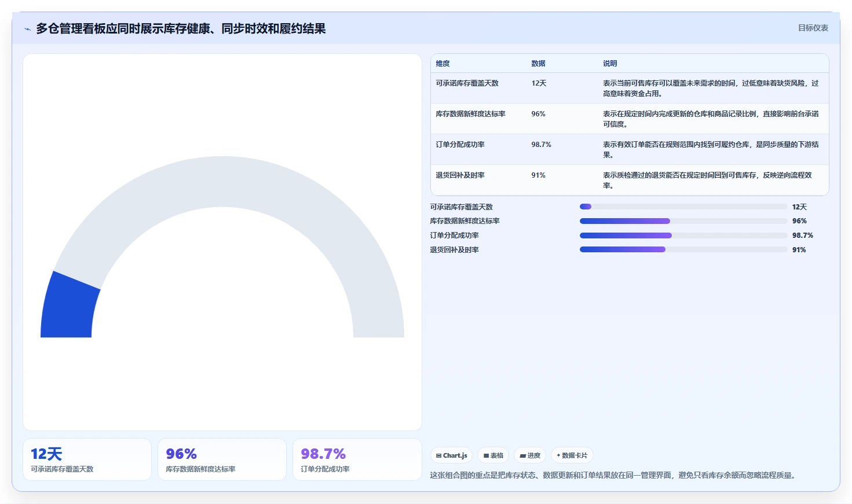Click the 维度 column header
This screenshot has width=852, height=504.
pos(443,64)
